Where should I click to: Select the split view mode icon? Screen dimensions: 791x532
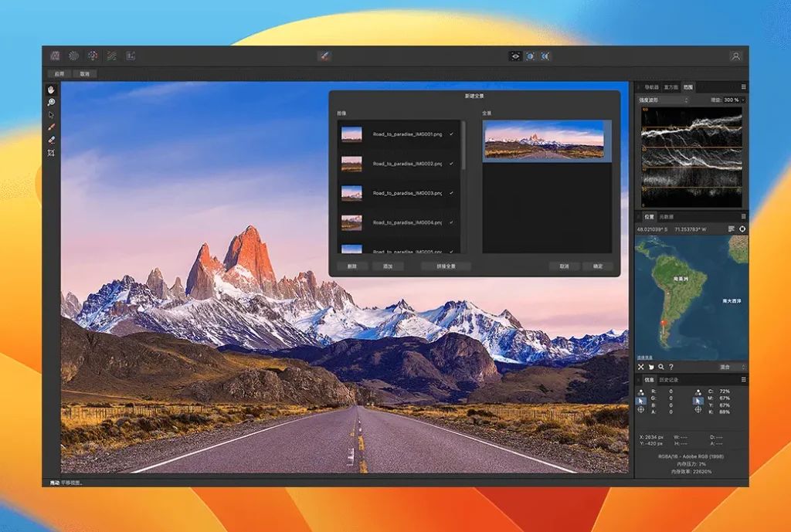[530, 56]
